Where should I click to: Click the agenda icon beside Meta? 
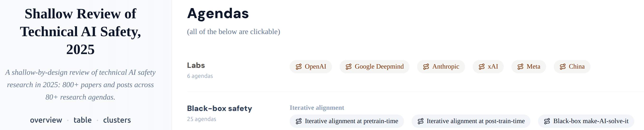[x=520, y=67]
